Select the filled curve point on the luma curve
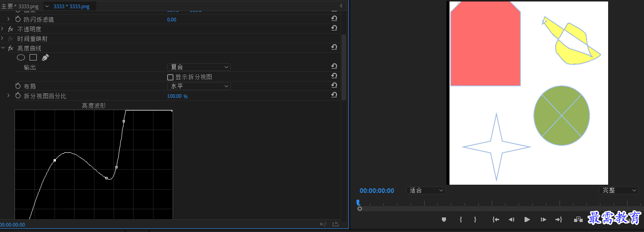Viewport: 644px width, 232px height. (x=55, y=160)
